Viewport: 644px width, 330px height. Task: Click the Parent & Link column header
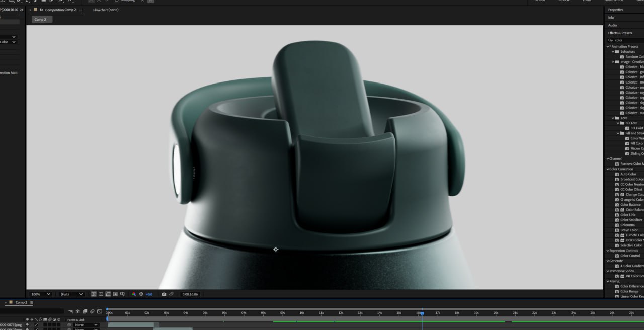tap(76, 320)
